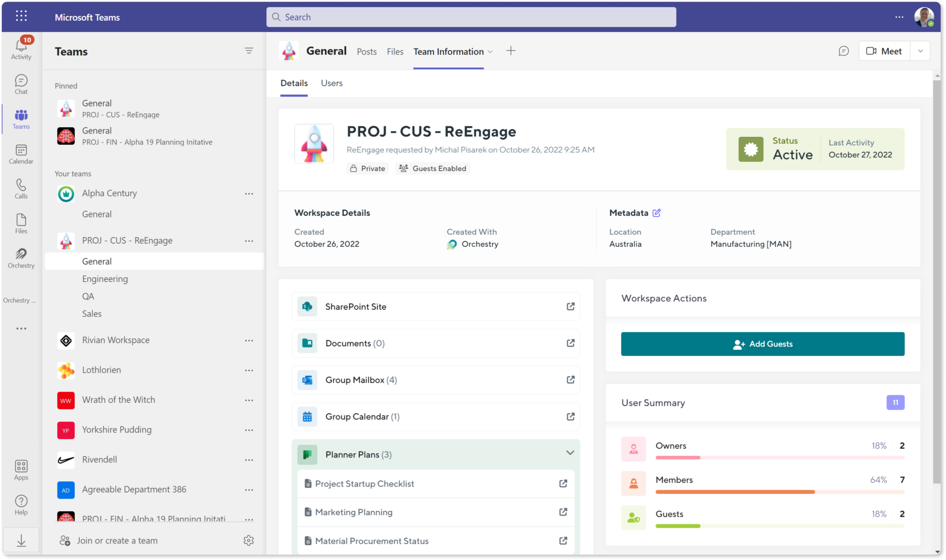
Task: Open the Posts tab
Action: (366, 51)
